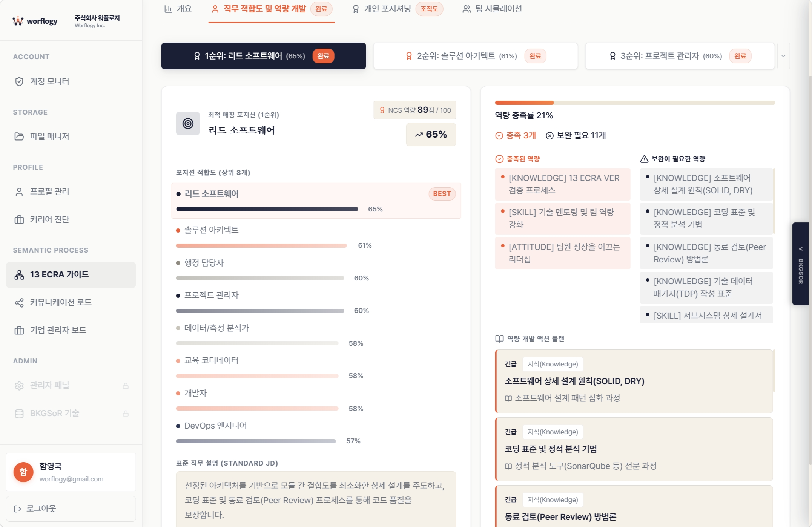The width and height of the screenshot is (812, 527).
Task: Click the warning triangle beside 보완이 필요한 역량
Action: pyautogui.click(x=644, y=159)
